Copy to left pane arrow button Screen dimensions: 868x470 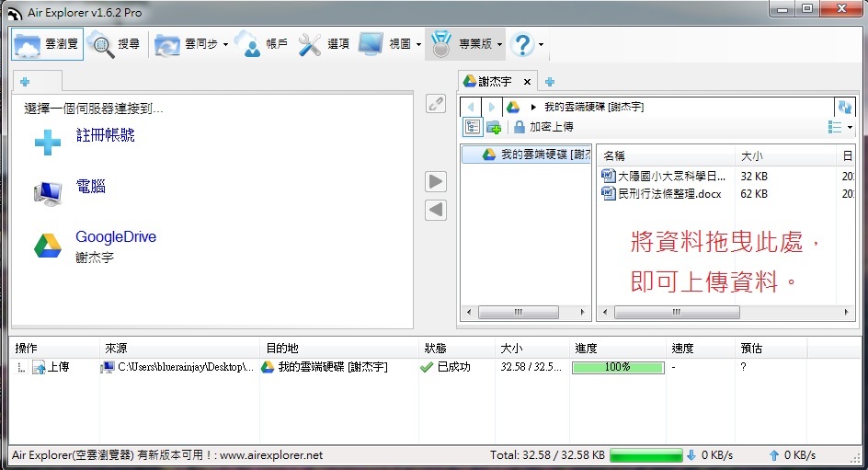click(436, 210)
